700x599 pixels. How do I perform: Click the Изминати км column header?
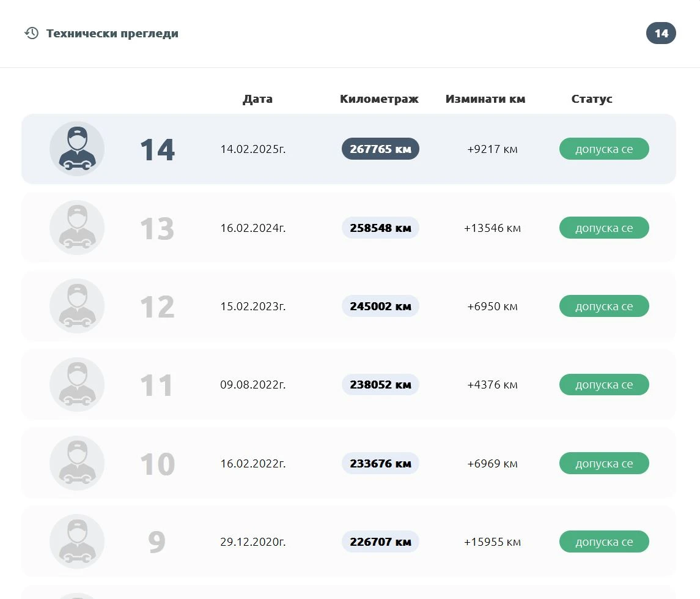click(x=485, y=99)
